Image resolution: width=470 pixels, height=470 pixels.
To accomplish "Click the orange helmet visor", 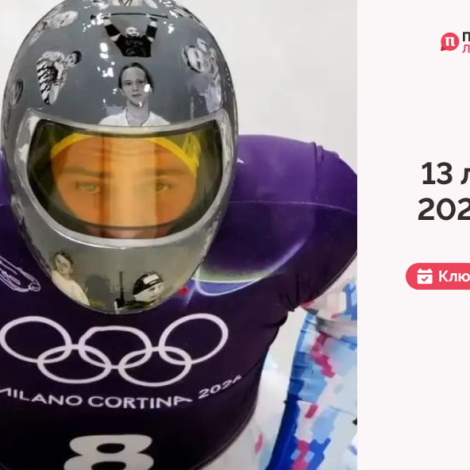I will click(127, 180).
